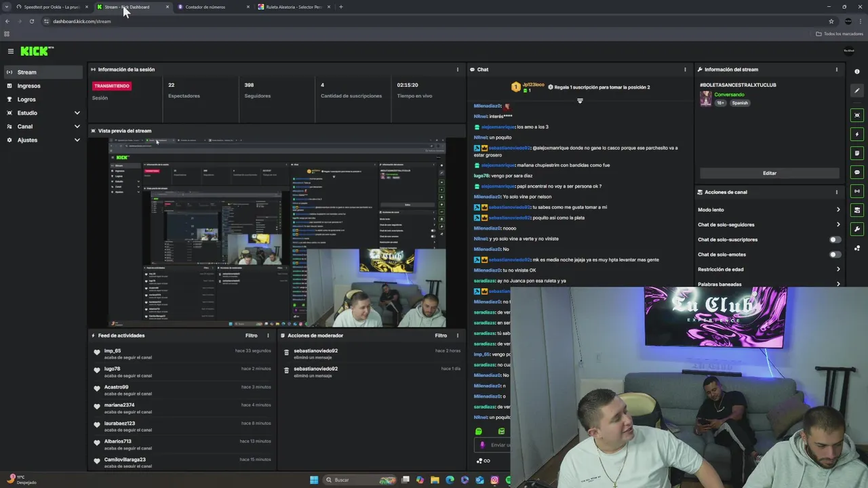Open session info panel options menu
Image resolution: width=868 pixels, height=488 pixels.
(457, 69)
